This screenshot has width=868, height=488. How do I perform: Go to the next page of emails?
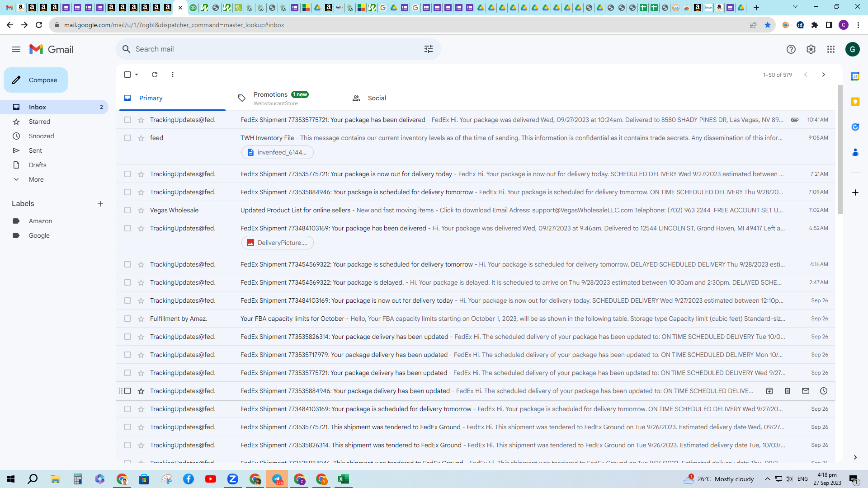pos(824,75)
